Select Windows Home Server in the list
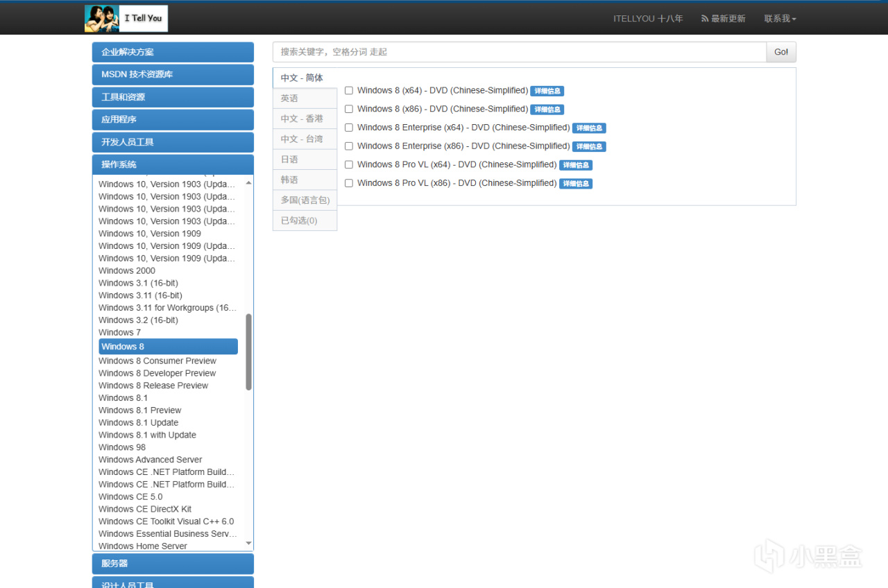Image resolution: width=888 pixels, height=588 pixels. point(143,546)
